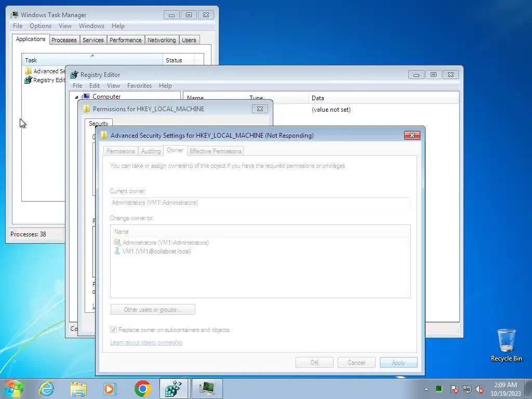Click Advanced Security task folder icon
Viewport: 532px width, 399px height.
tap(28, 71)
